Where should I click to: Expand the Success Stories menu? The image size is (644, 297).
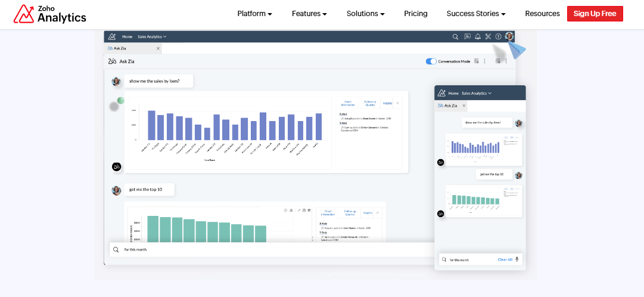pyautogui.click(x=476, y=14)
